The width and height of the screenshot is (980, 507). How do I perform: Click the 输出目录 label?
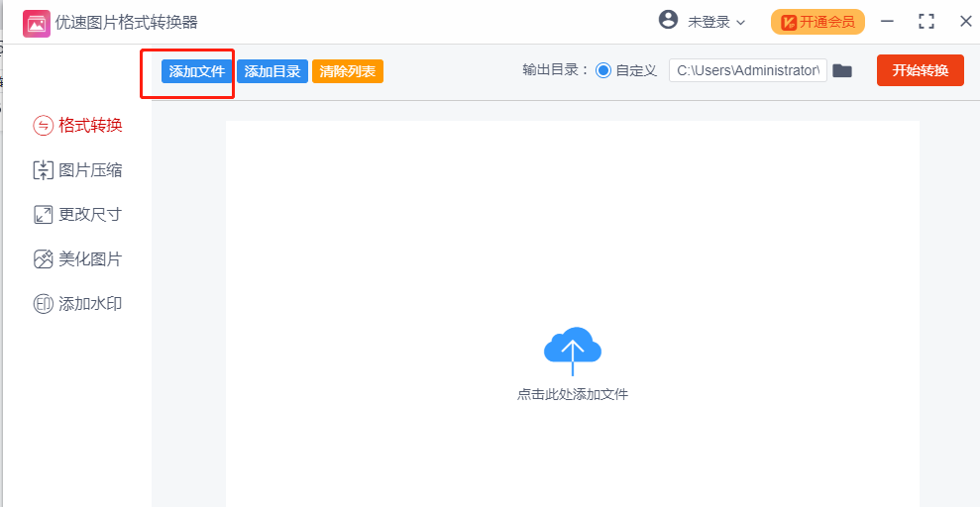point(556,70)
